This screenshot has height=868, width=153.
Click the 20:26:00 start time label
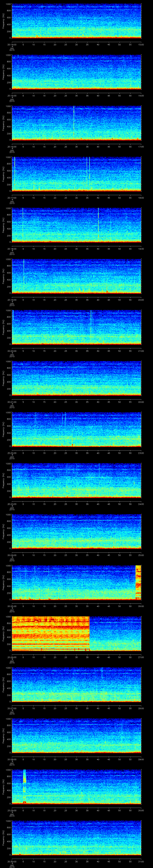12,657
